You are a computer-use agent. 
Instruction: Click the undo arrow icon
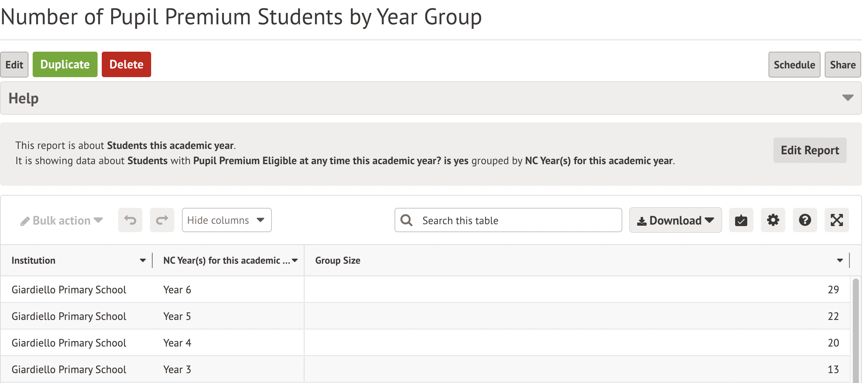(x=130, y=220)
